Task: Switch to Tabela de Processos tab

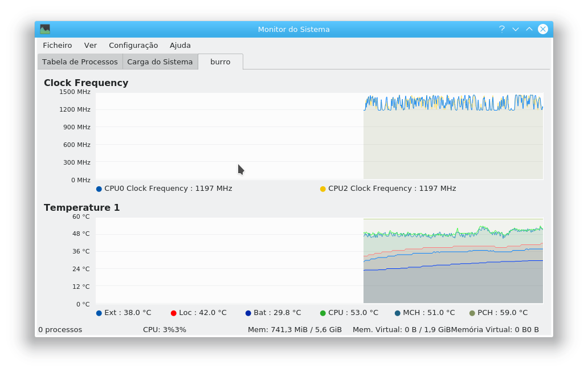Action: click(80, 62)
